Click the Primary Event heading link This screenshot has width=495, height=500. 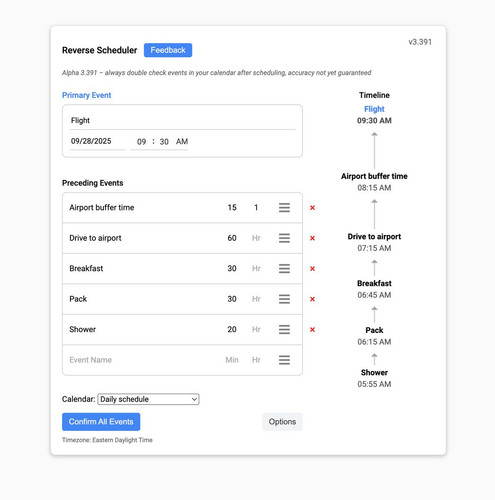(x=87, y=95)
